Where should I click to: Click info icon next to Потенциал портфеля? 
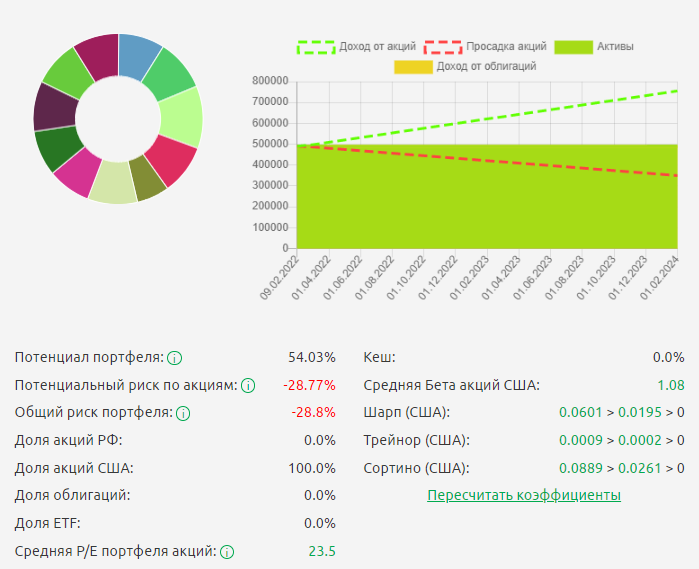pos(175,358)
